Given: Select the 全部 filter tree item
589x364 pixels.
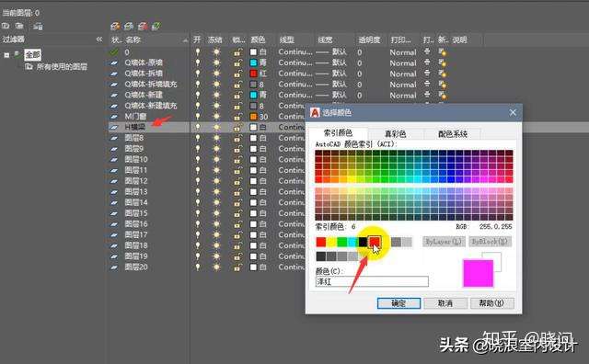Looking at the screenshot, I should [x=32, y=55].
